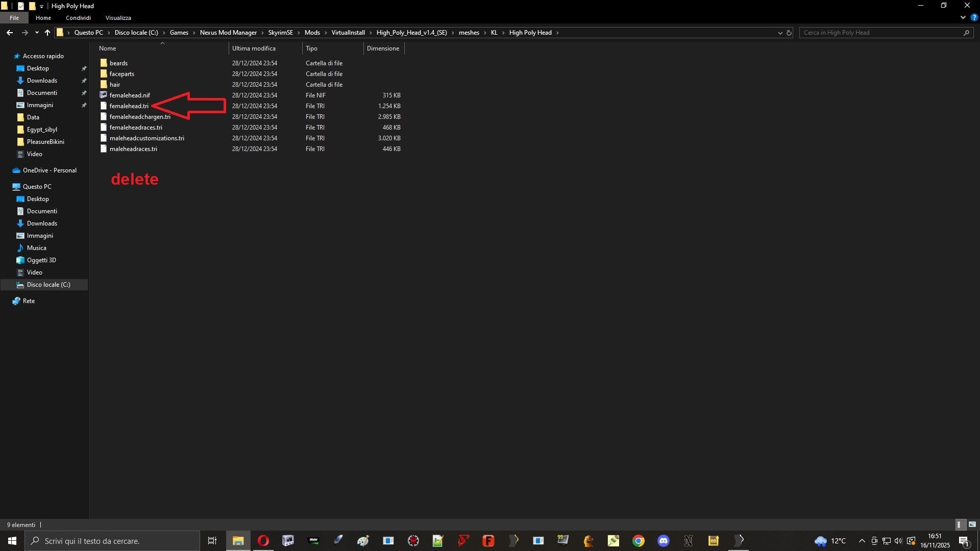Image resolution: width=980 pixels, height=551 pixels.
Task: Open Task View on the taskbar
Action: coord(212,541)
